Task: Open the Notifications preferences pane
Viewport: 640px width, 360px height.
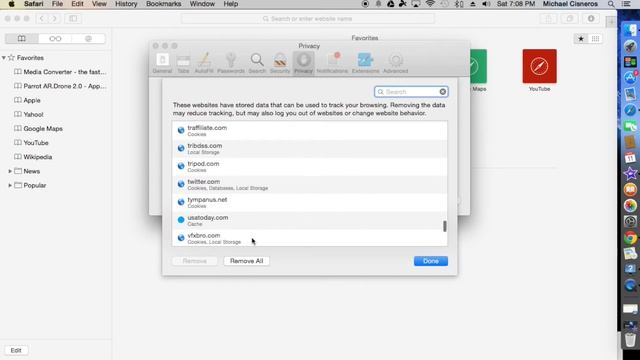Action: tap(332, 63)
